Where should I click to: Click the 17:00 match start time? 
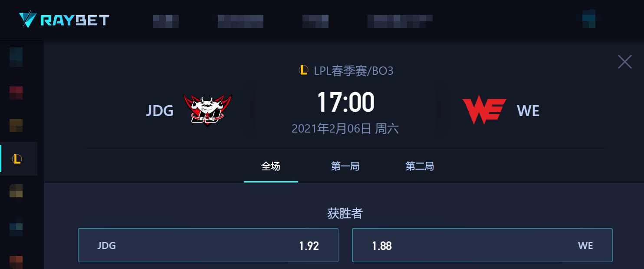tap(345, 103)
